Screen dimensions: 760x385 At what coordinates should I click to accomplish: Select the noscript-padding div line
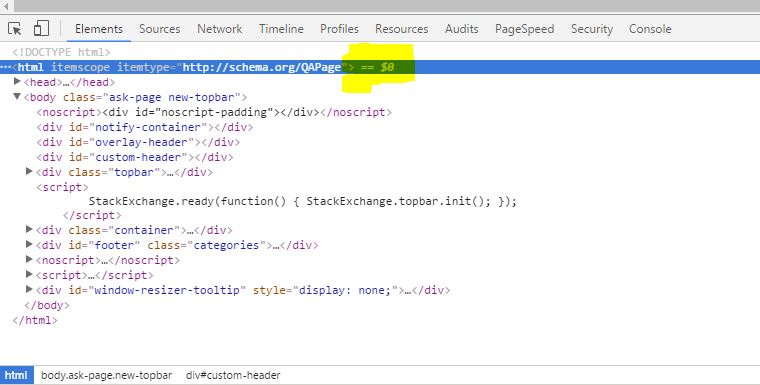pyautogui.click(x=214, y=112)
